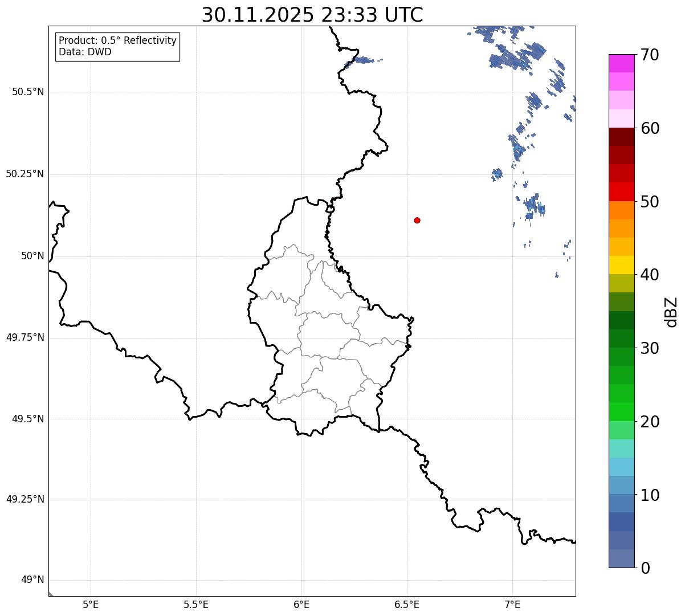This screenshot has width=685, height=616.
Task: Pick the bottom grey-blue swatch at 0 dBZ
Action: point(621,558)
